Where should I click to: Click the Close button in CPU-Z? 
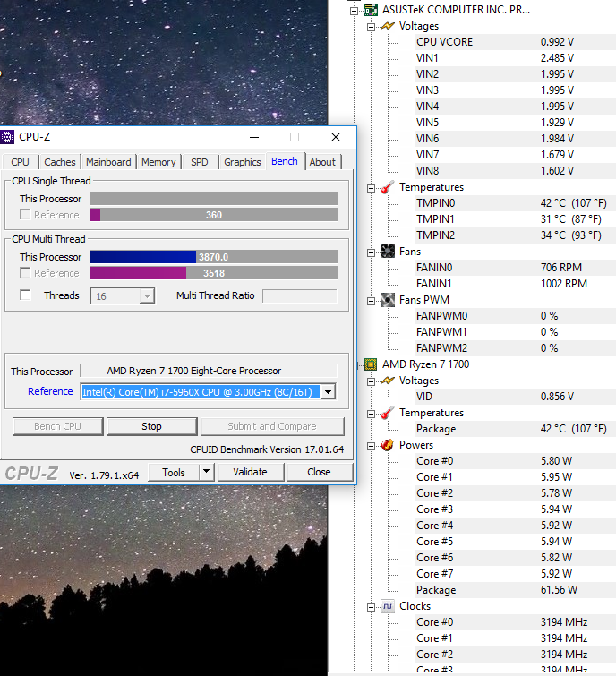319,472
